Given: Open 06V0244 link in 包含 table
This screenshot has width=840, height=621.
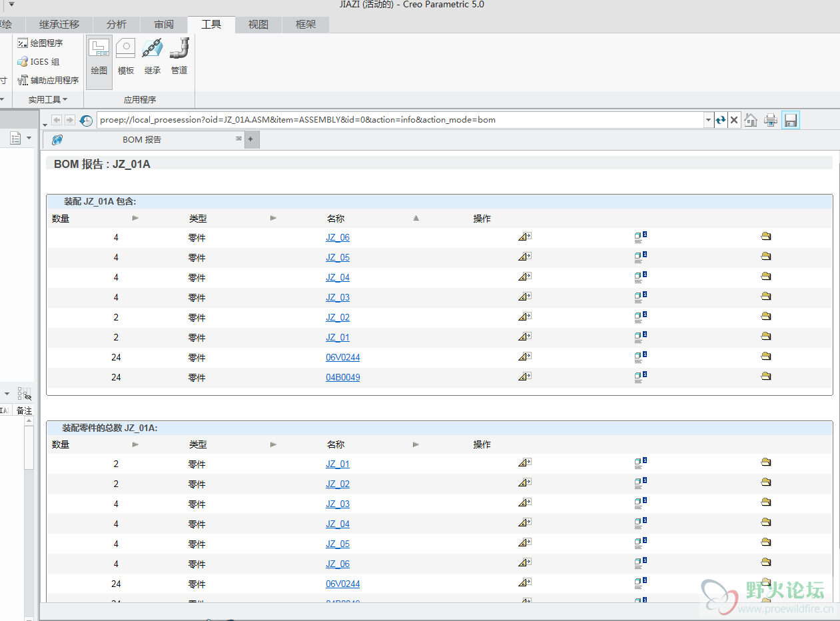Looking at the screenshot, I should [343, 358].
